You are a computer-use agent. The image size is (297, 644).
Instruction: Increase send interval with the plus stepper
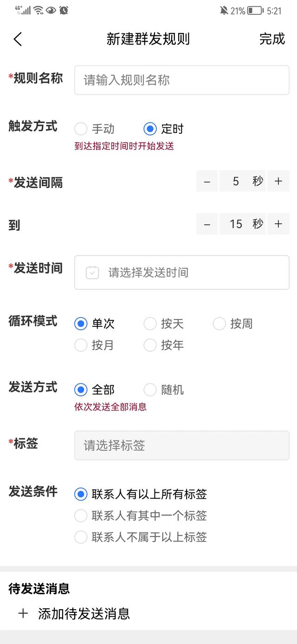pyautogui.click(x=278, y=181)
